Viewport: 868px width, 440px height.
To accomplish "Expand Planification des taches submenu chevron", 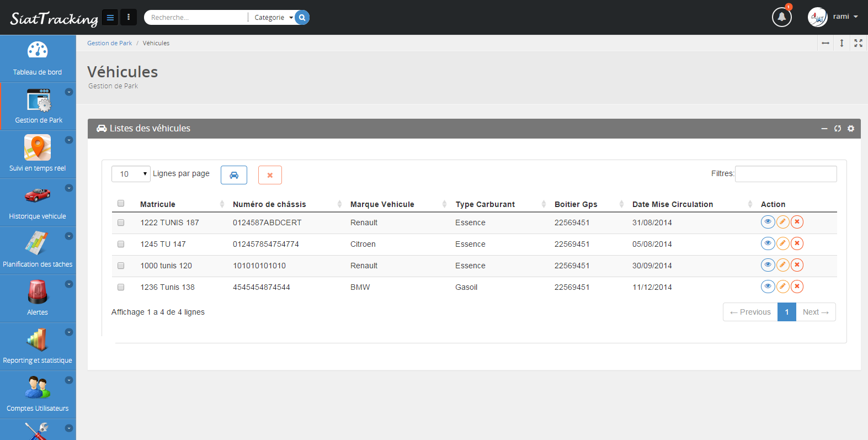I will tap(69, 236).
